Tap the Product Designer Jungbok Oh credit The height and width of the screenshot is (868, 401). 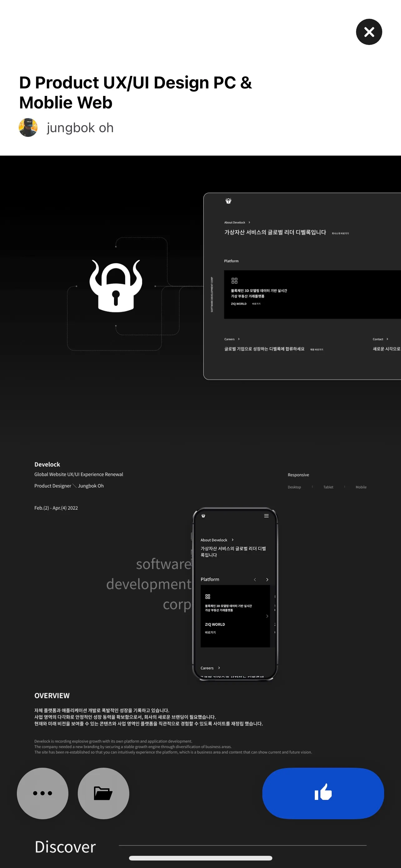(x=69, y=486)
